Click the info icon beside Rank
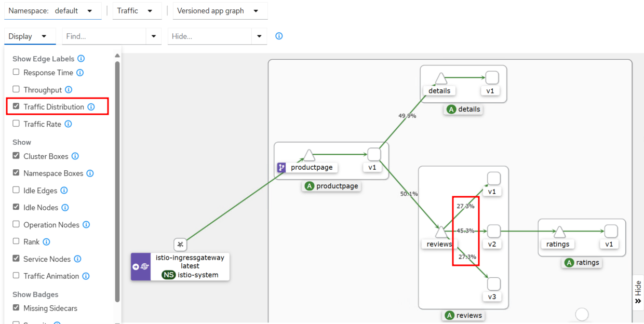Screen dimensions: 644x324 [x=46, y=242]
